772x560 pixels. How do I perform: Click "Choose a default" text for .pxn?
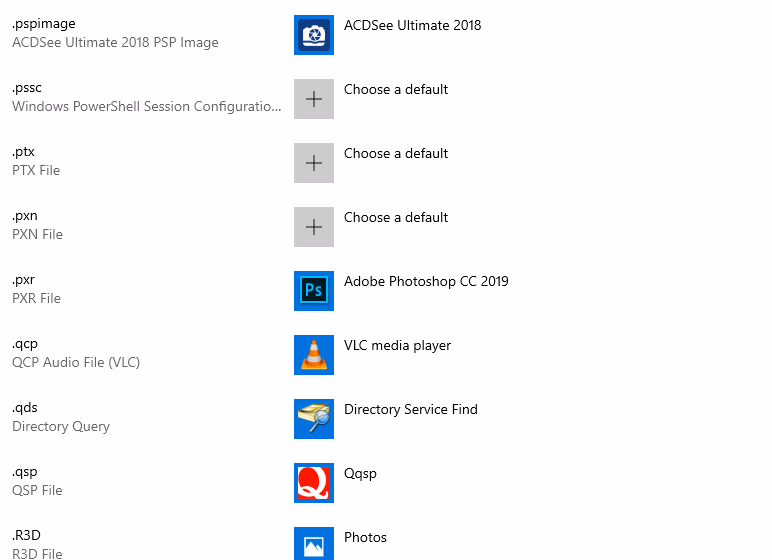(x=395, y=217)
